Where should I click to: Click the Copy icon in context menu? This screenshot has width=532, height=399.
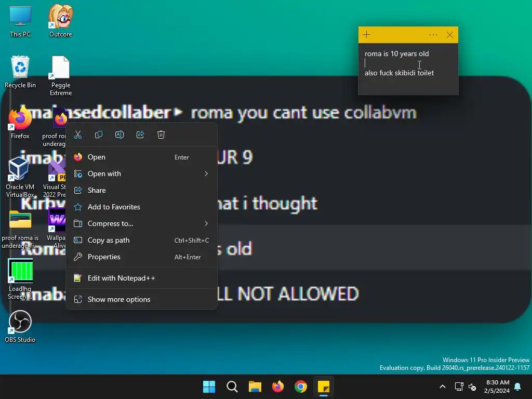pos(99,135)
